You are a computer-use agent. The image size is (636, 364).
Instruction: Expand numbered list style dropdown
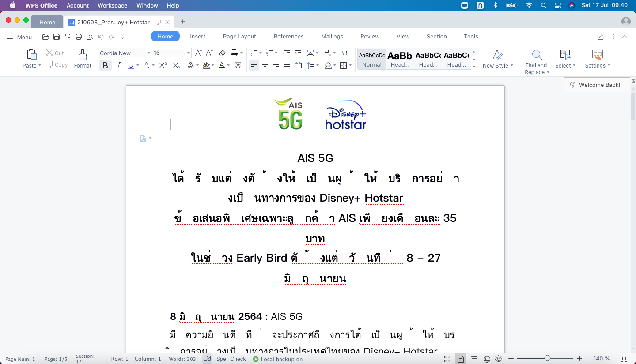click(x=276, y=53)
